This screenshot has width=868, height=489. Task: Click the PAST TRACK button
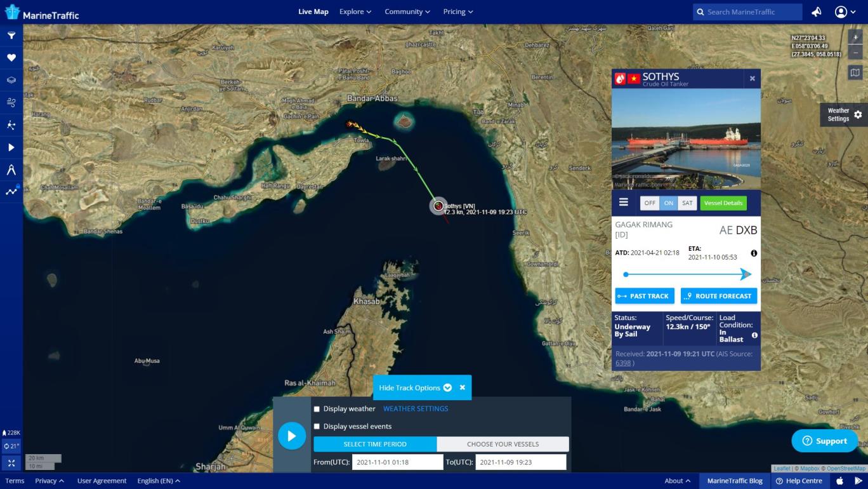click(645, 296)
